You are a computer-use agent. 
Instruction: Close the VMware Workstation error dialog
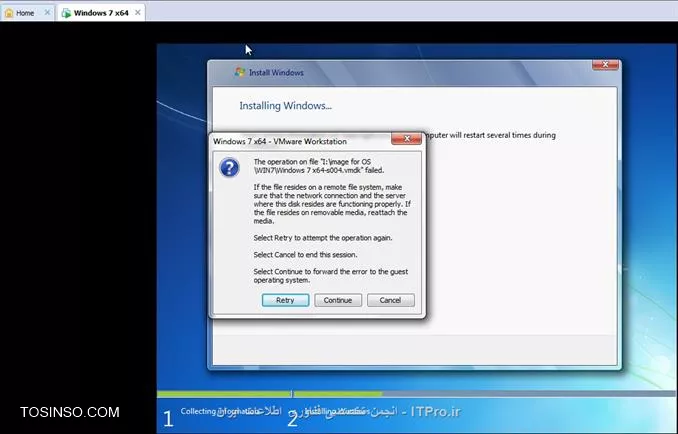406,139
